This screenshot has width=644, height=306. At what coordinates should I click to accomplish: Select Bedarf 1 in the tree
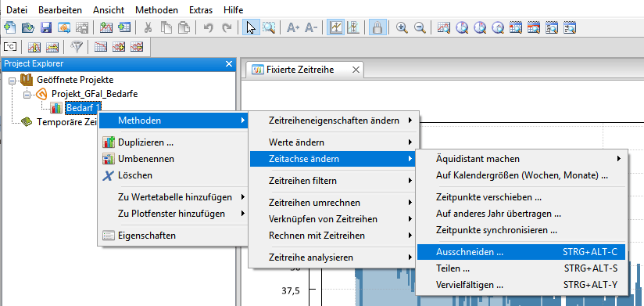(x=83, y=108)
